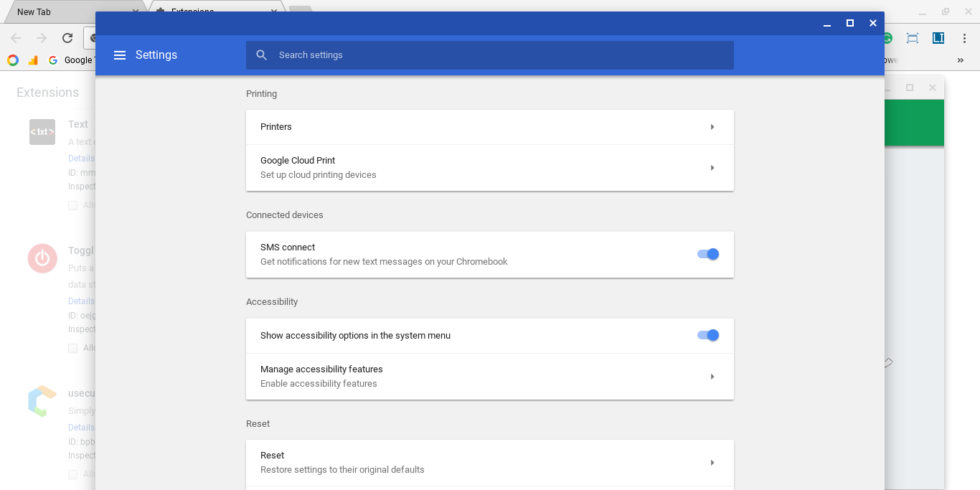
Task: Disable the SMS connect toggle
Action: click(708, 254)
